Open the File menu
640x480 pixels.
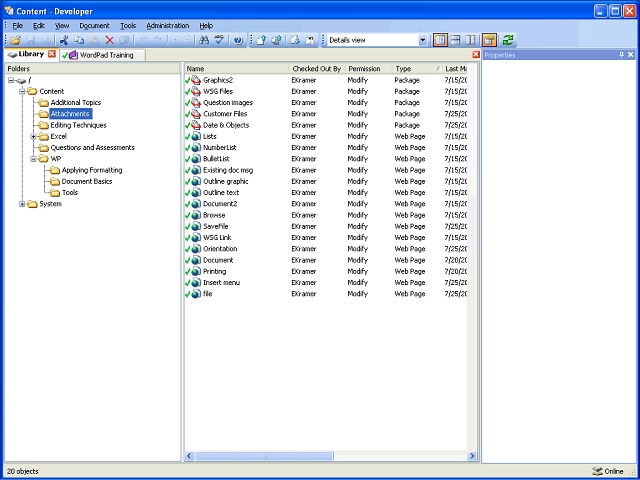18,26
